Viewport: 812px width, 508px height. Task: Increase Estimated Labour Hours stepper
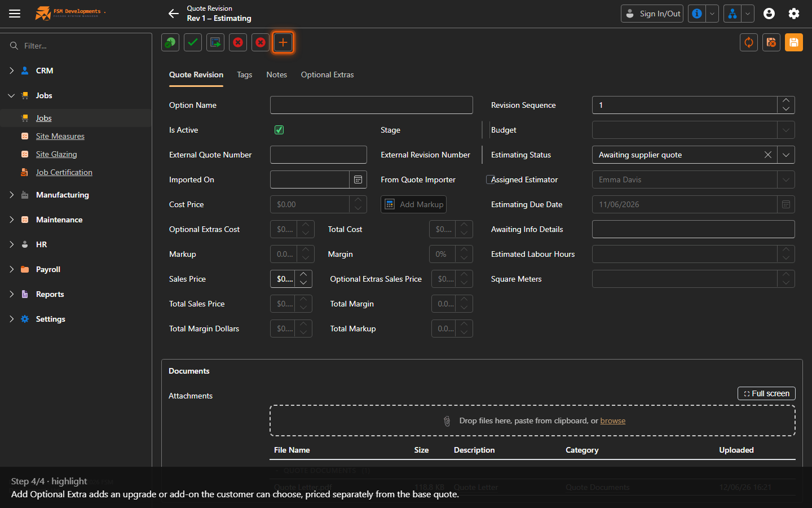pos(786,250)
